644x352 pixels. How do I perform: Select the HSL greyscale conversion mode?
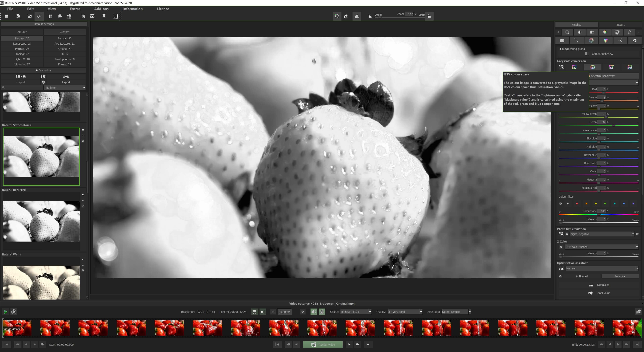[611, 67]
